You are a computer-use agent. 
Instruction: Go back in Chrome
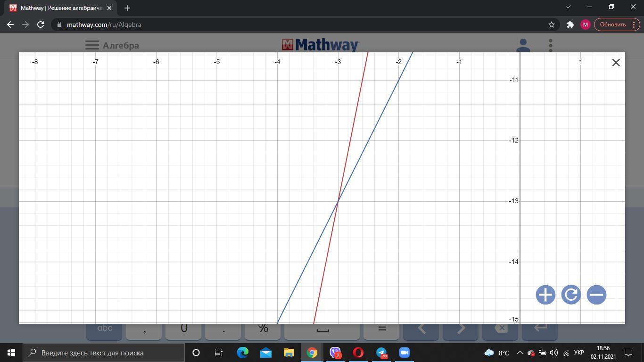[10, 25]
